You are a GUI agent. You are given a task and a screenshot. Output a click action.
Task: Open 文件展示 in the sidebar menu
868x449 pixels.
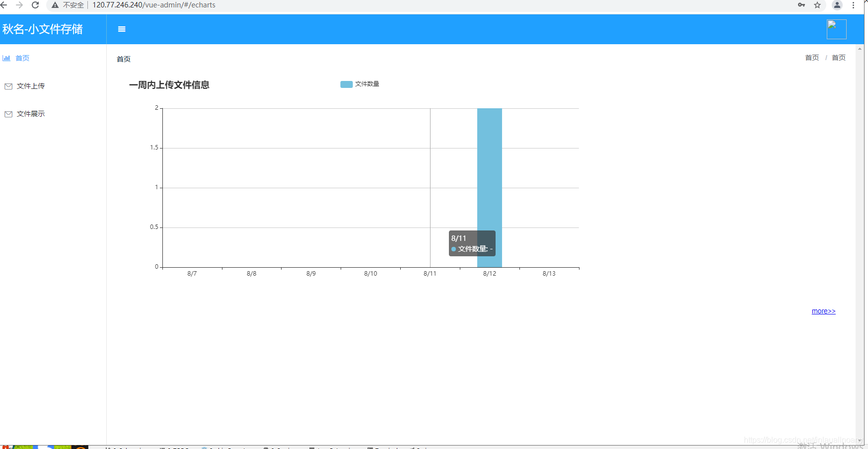click(53, 114)
